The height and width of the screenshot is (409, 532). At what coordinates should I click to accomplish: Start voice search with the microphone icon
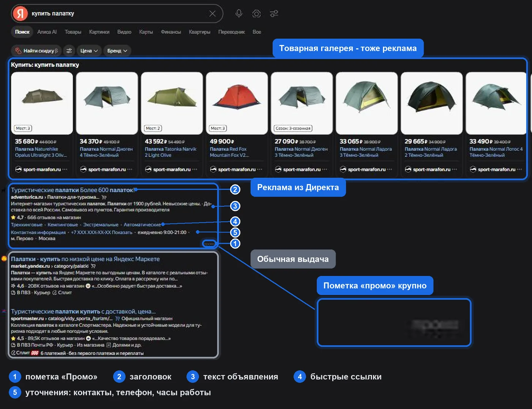[239, 14]
